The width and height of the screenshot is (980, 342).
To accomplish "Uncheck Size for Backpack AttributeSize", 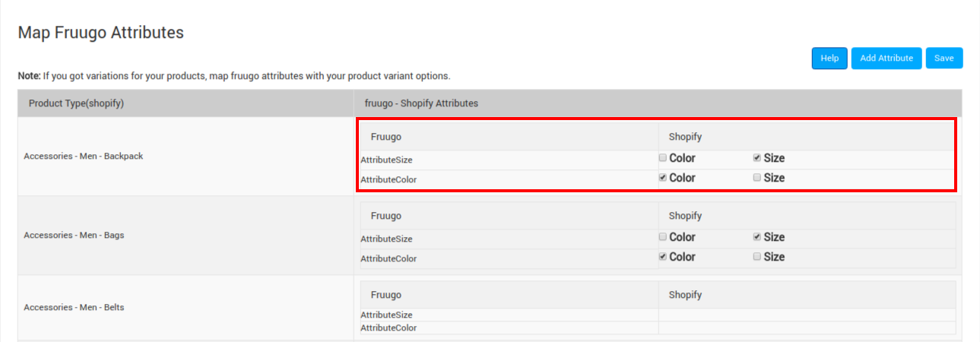I will (757, 158).
